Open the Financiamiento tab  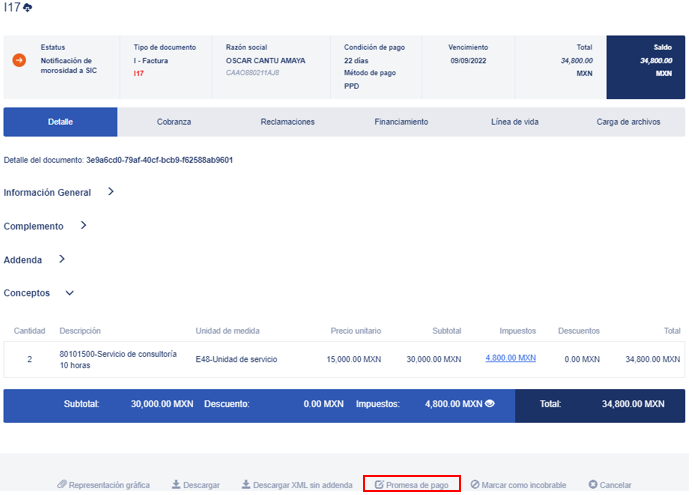(x=401, y=122)
